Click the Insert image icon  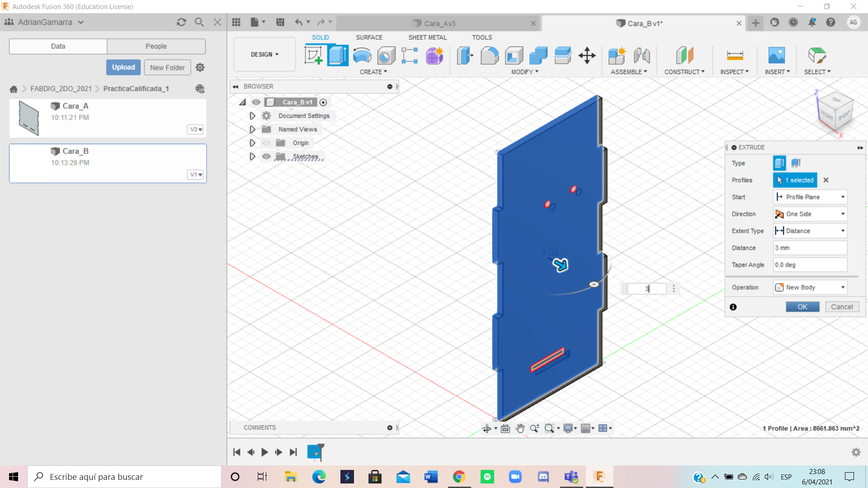point(777,56)
